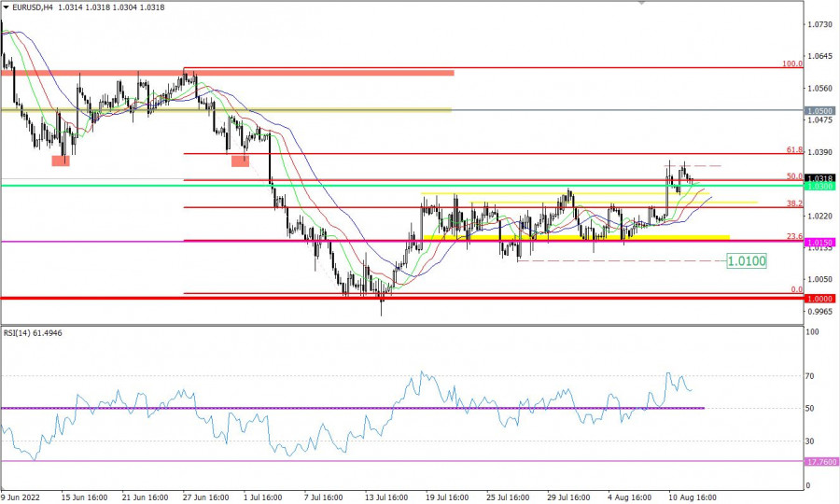Click the green 1.0300 price level tag
The height and width of the screenshot is (504, 840).
tap(819, 187)
